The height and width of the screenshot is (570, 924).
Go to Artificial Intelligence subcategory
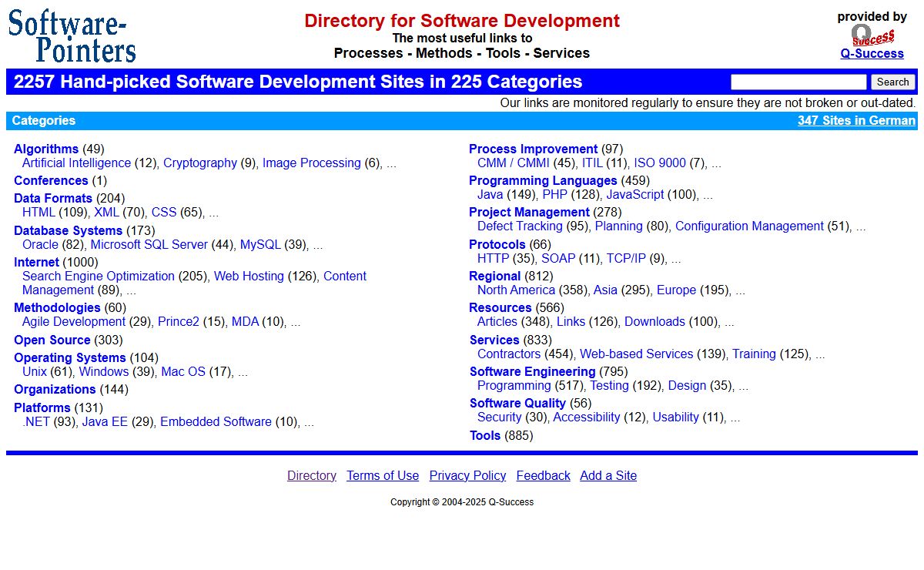coord(76,163)
